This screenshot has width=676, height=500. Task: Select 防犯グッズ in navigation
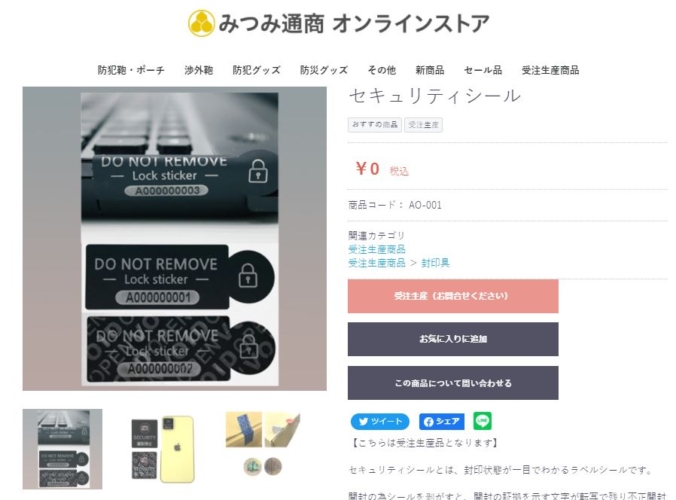(x=257, y=70)
